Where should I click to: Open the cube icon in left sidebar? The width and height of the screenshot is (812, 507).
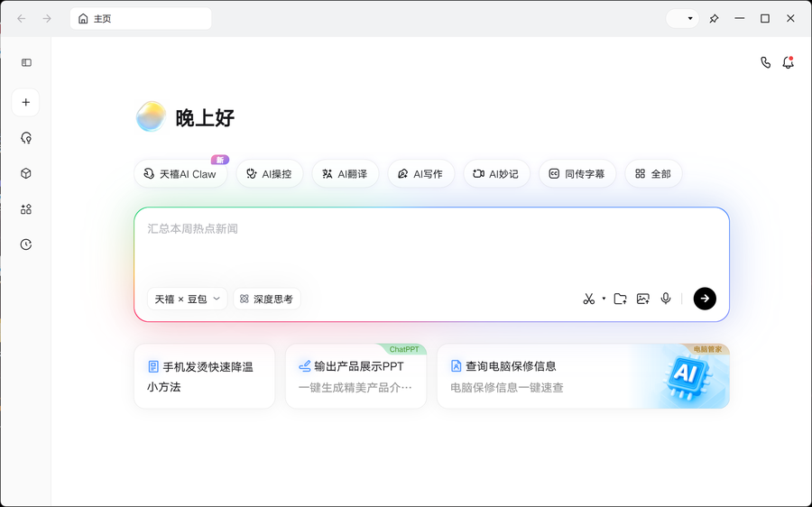click(26, 173)
